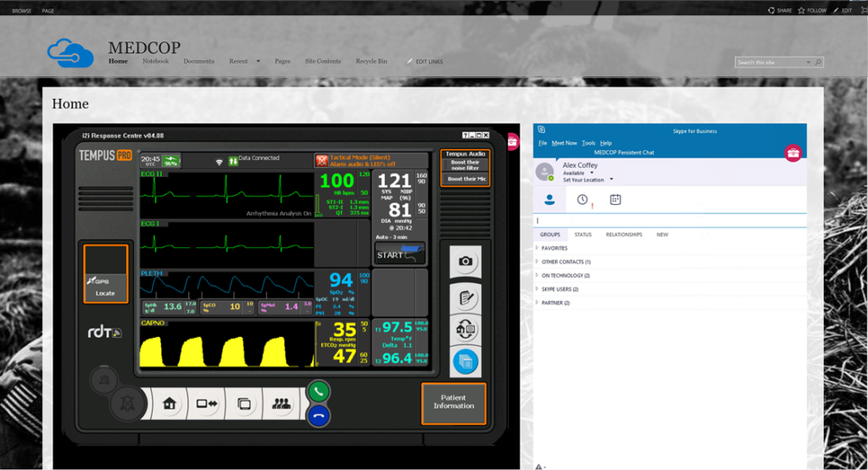Open the Meet Now menu
This screenshot has width=868, height=470.
(564, 143)
